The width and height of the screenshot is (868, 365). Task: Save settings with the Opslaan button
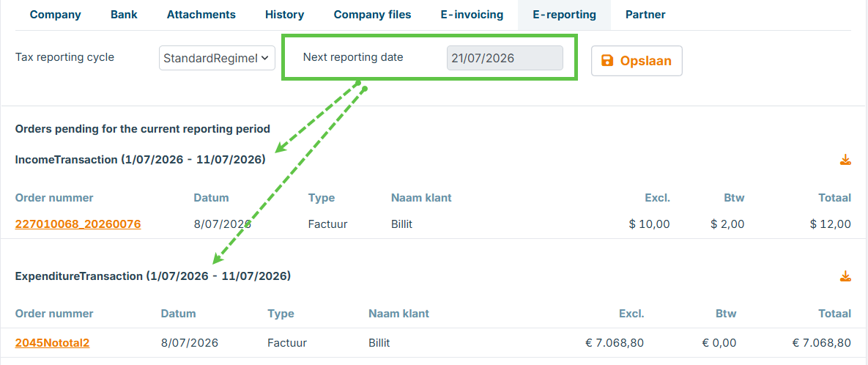tap(637, 61)
